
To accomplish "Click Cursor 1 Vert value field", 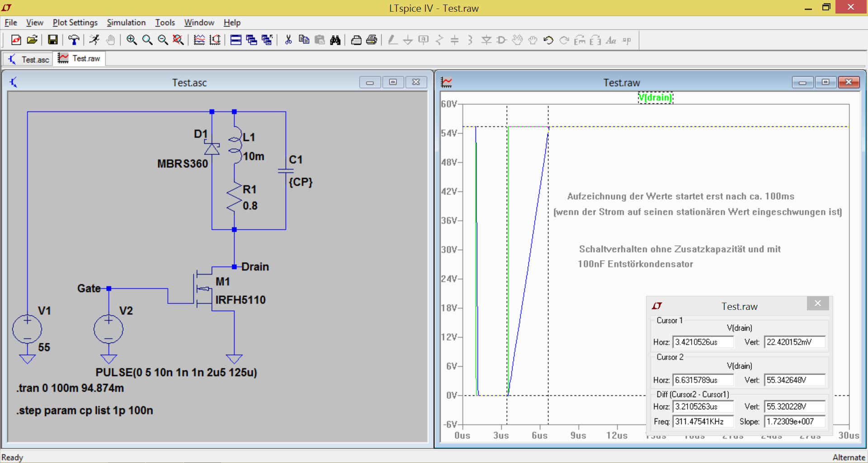I will (795, 342).
